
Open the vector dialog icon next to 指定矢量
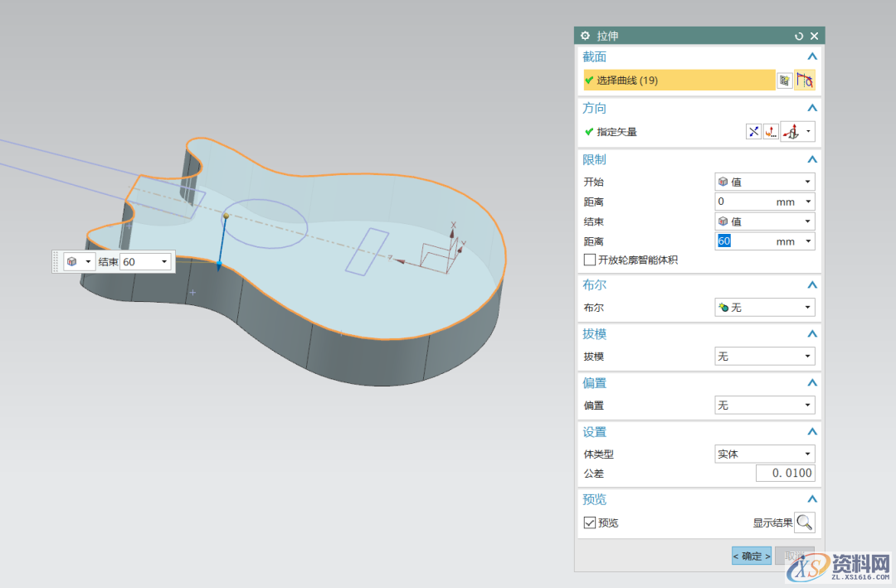[769, 131]
